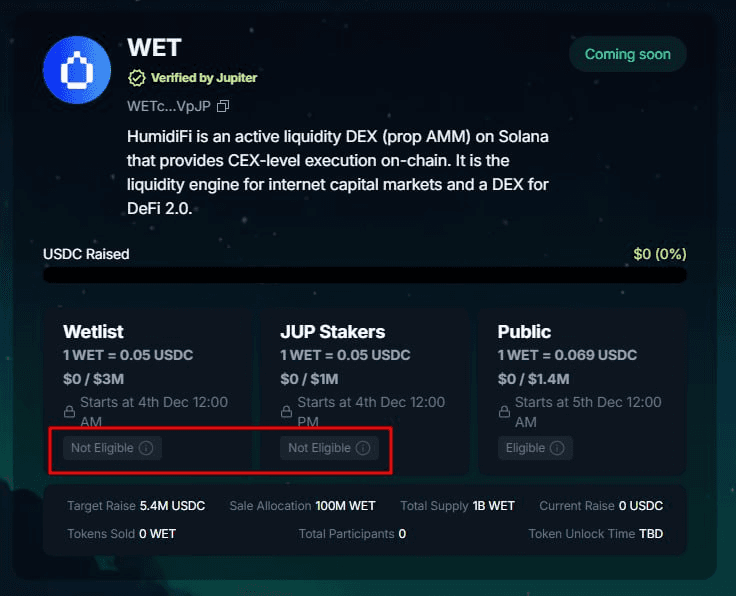This screenshot has width=736, height=596.
Task: Click the Token Unlock Time TBD value
Action: (x=651, y=534)
